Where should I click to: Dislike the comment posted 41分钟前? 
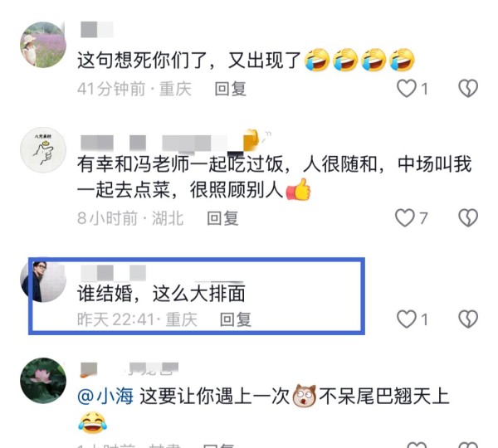pyautogui.click(x=468, y=89)
